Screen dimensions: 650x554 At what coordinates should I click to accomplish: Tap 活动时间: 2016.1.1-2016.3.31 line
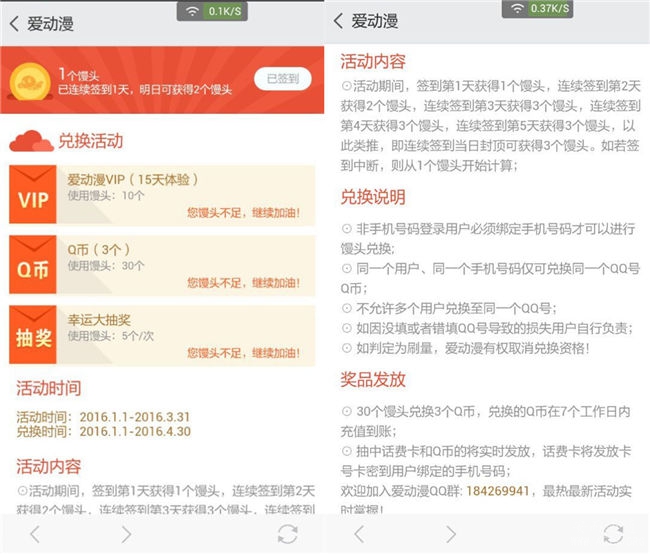point(103,417)
